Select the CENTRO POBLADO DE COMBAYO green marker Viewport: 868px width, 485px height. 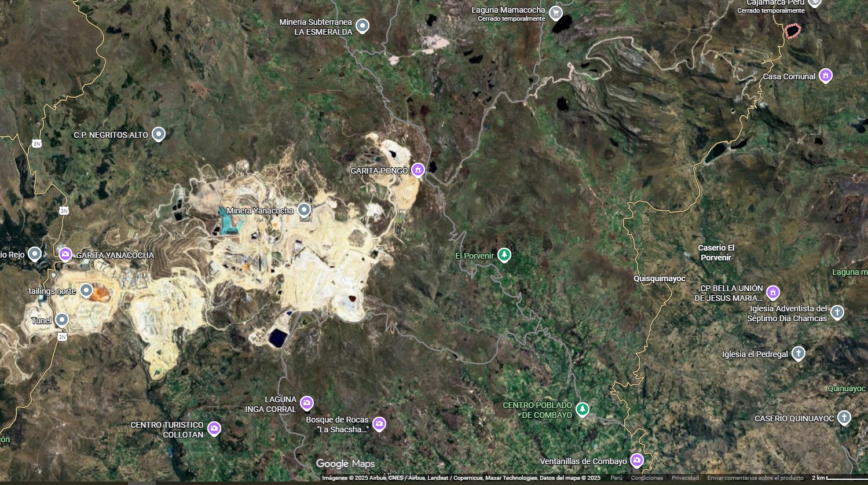[x=583, y=410]
